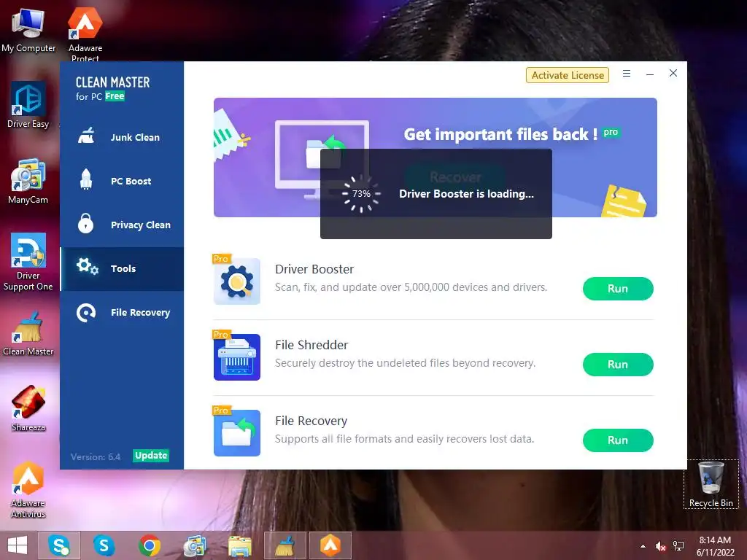Select the ManyCam desktop icon

(28, 182)
